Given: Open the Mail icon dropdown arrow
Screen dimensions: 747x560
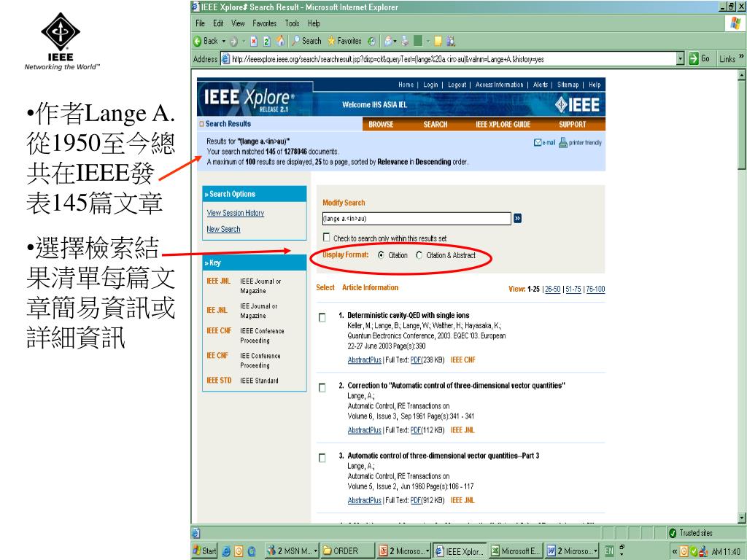Looking at the screenshot, I should [395, 42].
